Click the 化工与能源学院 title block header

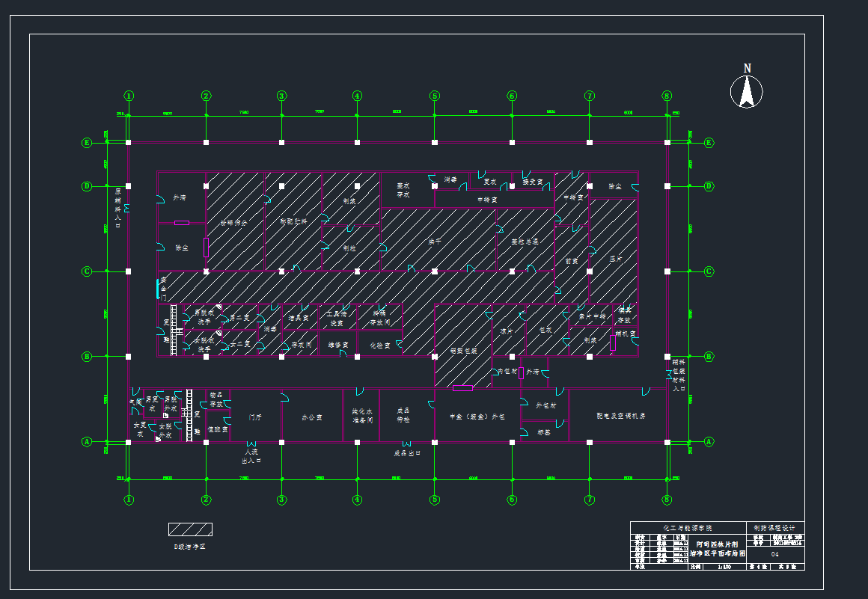[688, 527]
